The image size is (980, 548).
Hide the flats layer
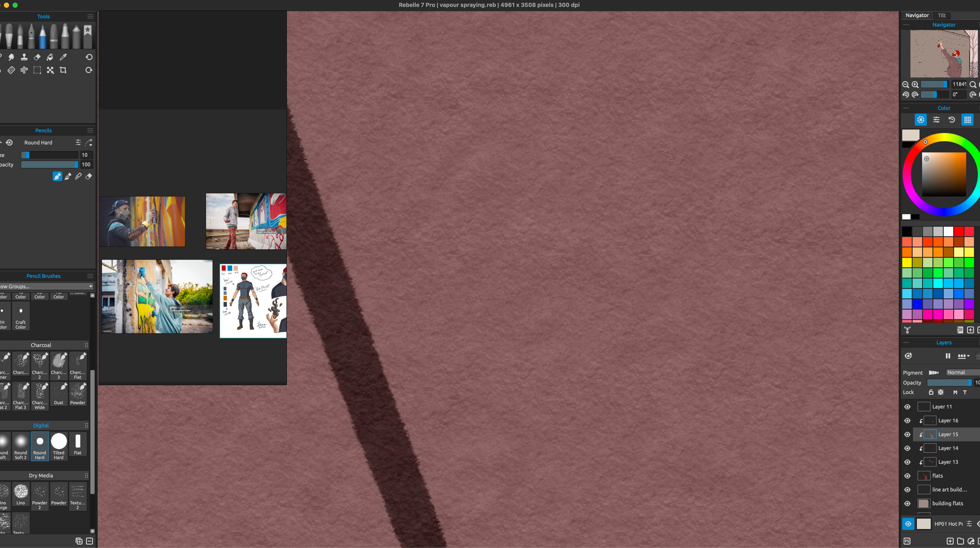click(907, 476)
